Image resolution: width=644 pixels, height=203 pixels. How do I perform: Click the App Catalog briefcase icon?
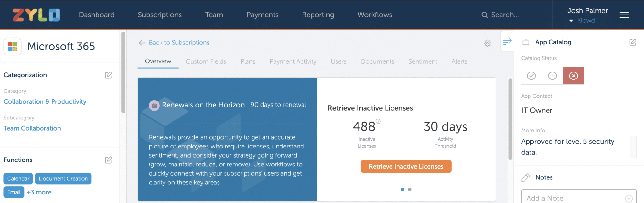point(525,42)
